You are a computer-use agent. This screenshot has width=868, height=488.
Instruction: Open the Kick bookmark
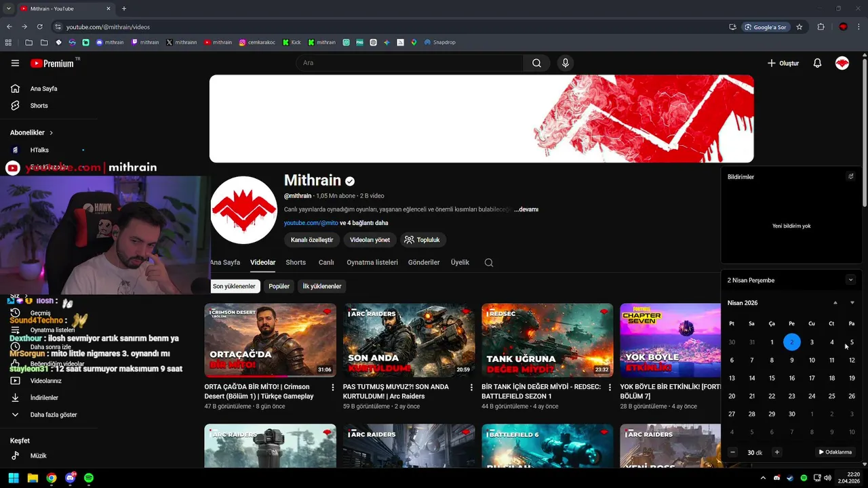[x=292, y=42]
